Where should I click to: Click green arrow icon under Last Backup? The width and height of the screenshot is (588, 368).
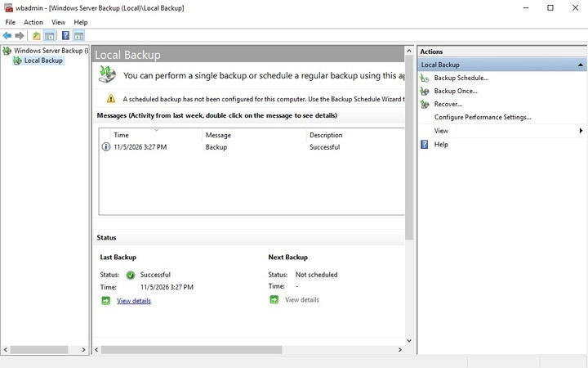tap(106, 300)
